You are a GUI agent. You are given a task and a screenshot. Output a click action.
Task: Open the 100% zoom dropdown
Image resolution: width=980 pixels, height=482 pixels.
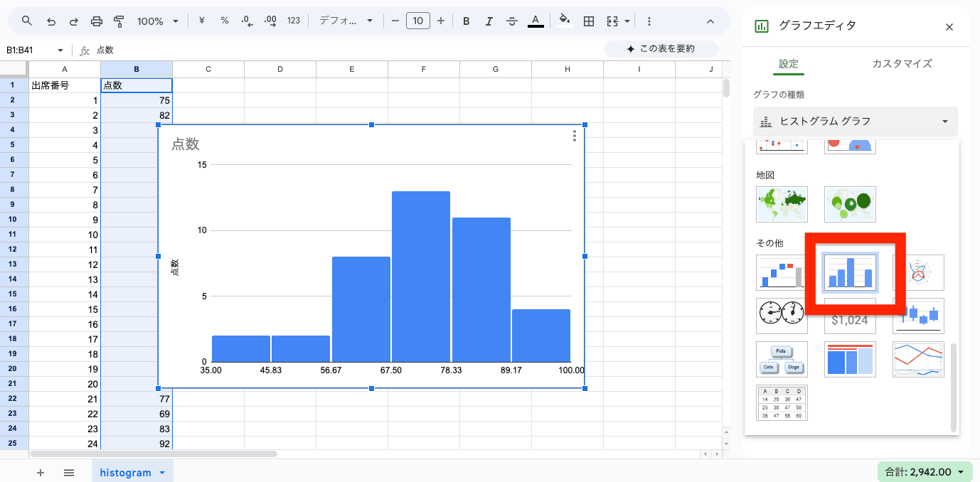158,21
